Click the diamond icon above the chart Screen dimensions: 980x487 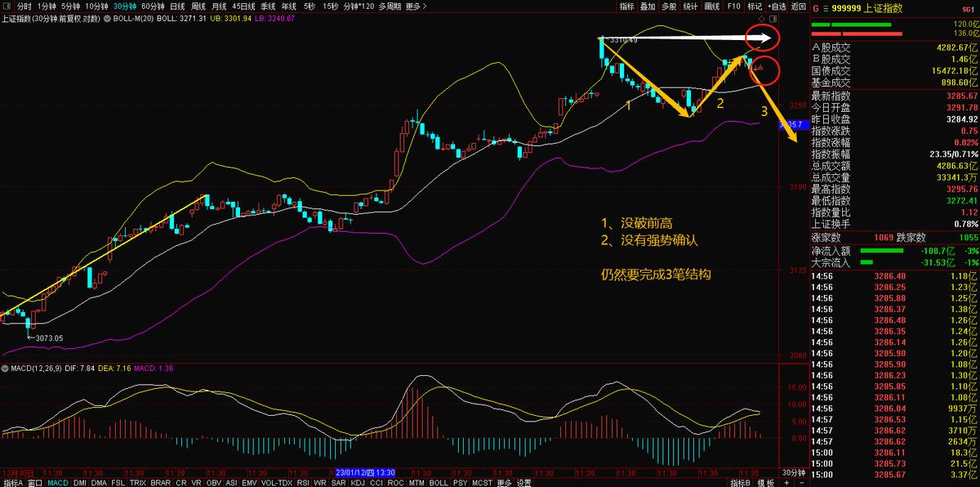coord(762,17)
